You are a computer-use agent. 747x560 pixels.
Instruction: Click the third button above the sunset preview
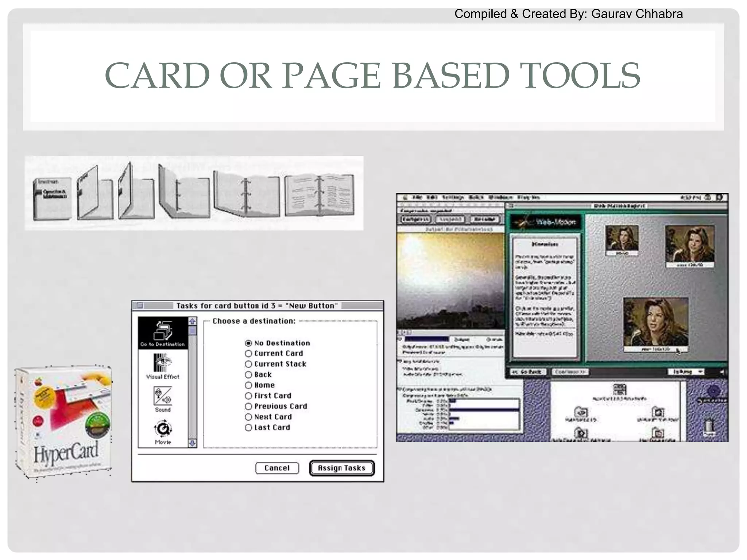coord(484,219)
